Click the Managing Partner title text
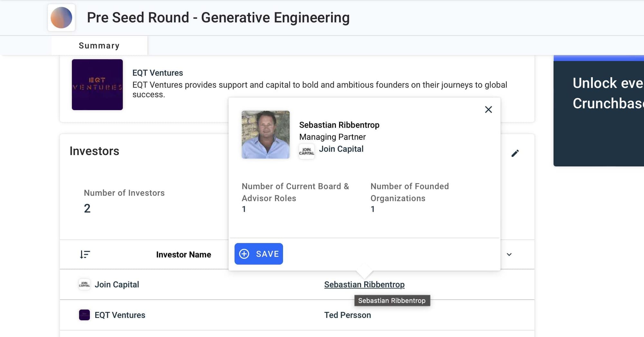 coord(332,137)
